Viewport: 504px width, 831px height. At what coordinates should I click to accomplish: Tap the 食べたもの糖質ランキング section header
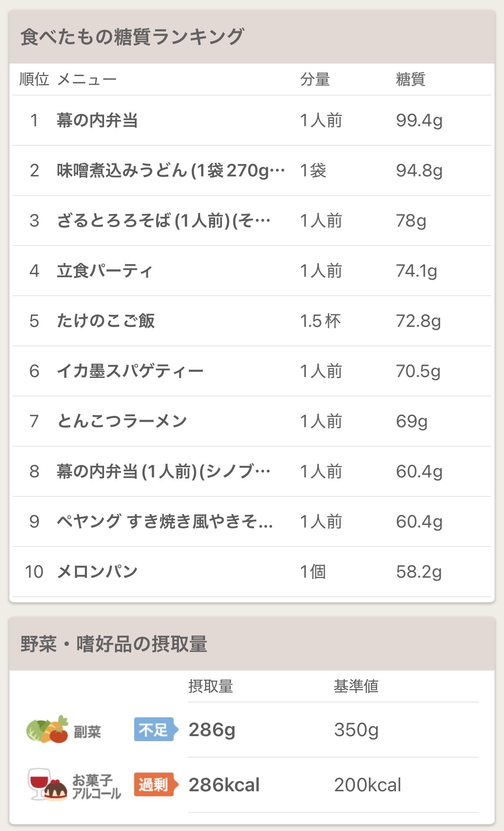pos(132,37)
